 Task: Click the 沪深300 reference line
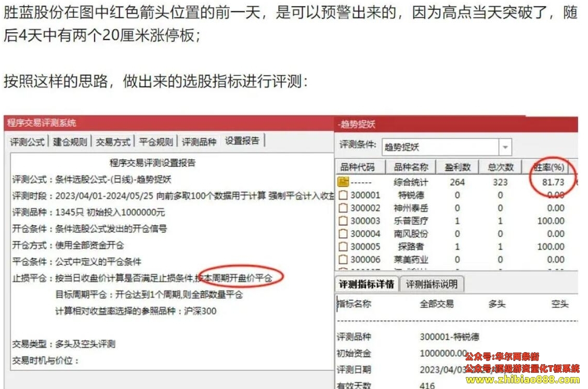click(136, 311)
